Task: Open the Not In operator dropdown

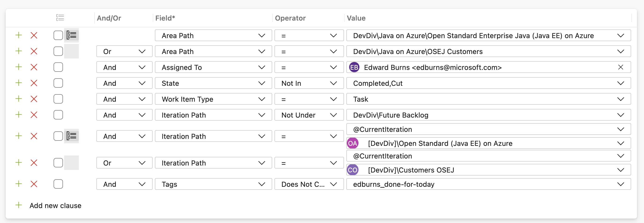Action: click(x=309, y=83)
